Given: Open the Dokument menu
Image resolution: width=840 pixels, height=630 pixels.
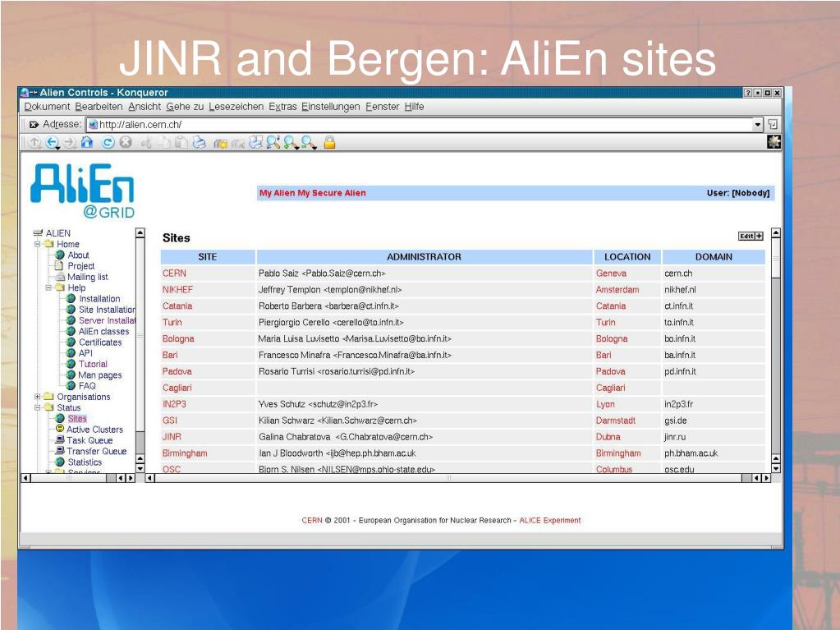Looking at the screenshot, I should (x=47, y=107).
